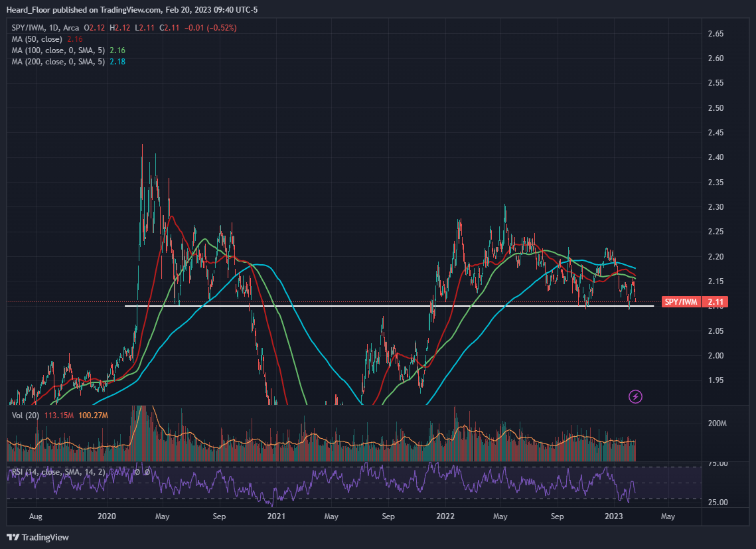The height and width of the screenshot is (549, 756).
Task: Click the 2023 label on time axis
Action: [614, 516]
